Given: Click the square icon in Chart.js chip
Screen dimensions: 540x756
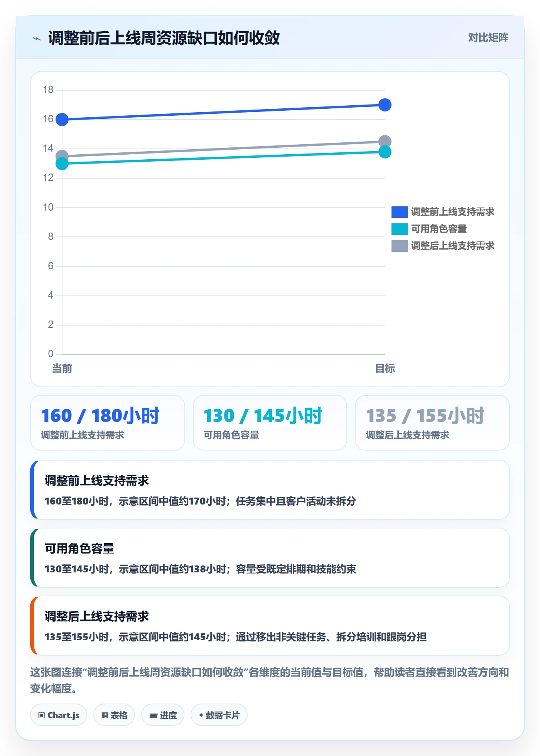Looking at the screenshot, I should 42,715.
